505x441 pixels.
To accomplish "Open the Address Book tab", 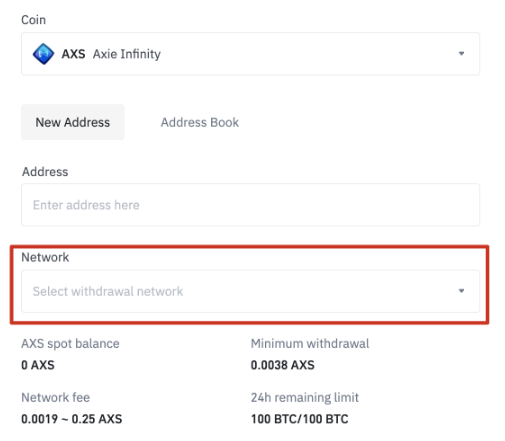I will pyautogui.click(x=200, y=122).
